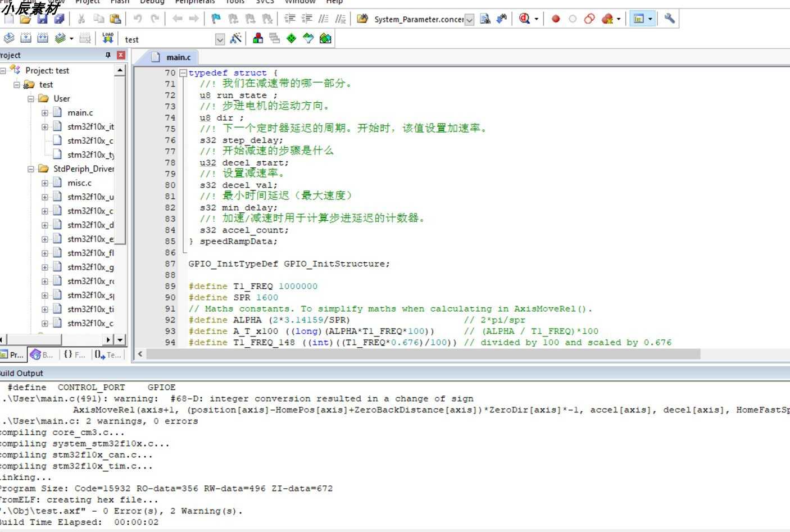
Task: Select misc.c in the project tree
Action: (79, 183)
